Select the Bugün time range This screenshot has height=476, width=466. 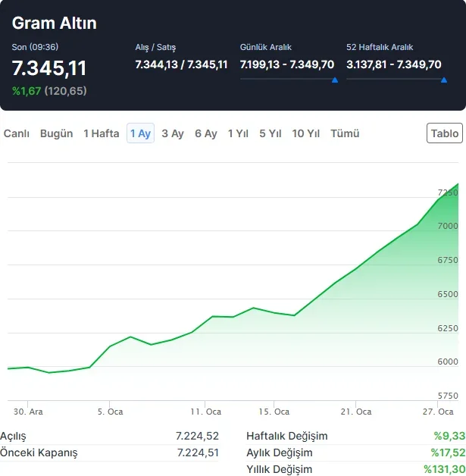pos(57,133)
